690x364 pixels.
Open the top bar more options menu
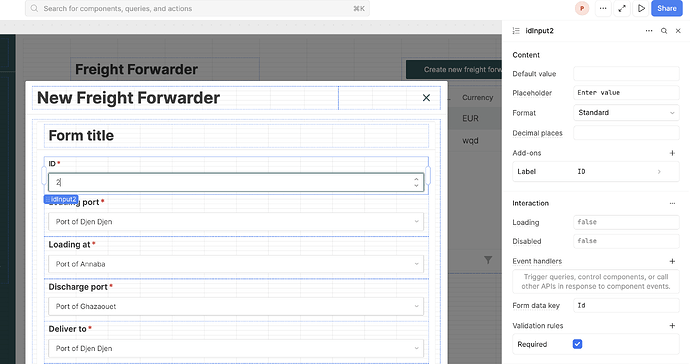[x=603, y=8]
